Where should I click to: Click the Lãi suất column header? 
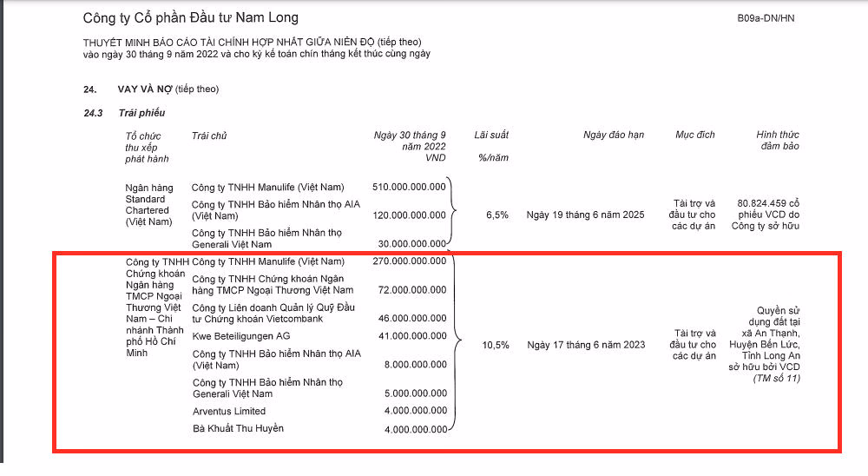[491, 135]
